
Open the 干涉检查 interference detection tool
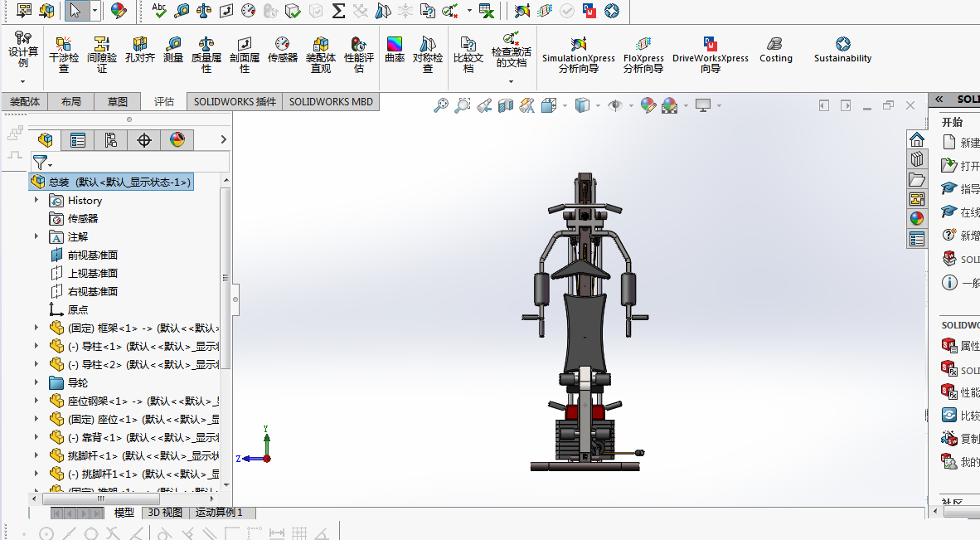pyautogui.click(x=64, y=55)
